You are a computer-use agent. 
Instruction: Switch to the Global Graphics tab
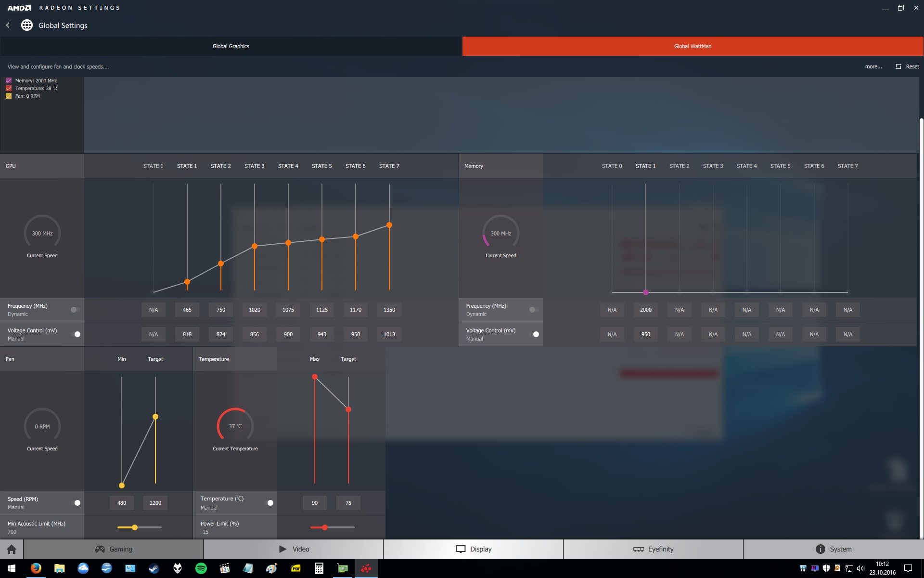tap(231, 46)
